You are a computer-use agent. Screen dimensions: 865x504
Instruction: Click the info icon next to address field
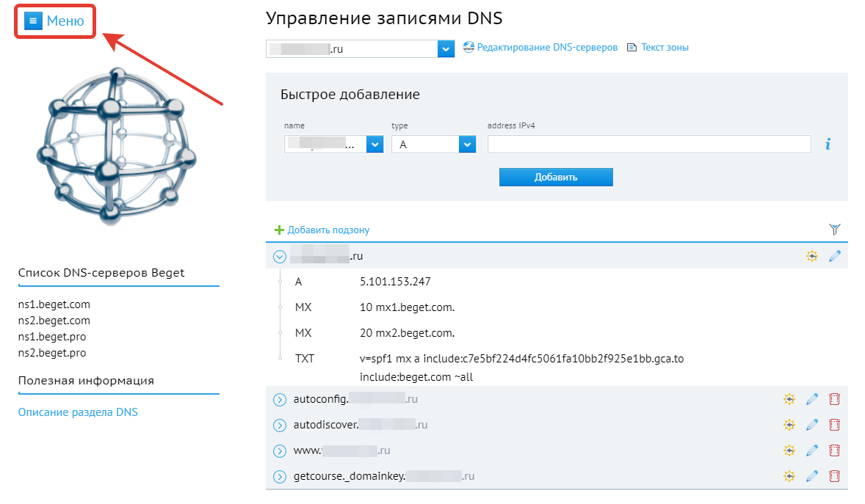point(828,145)
